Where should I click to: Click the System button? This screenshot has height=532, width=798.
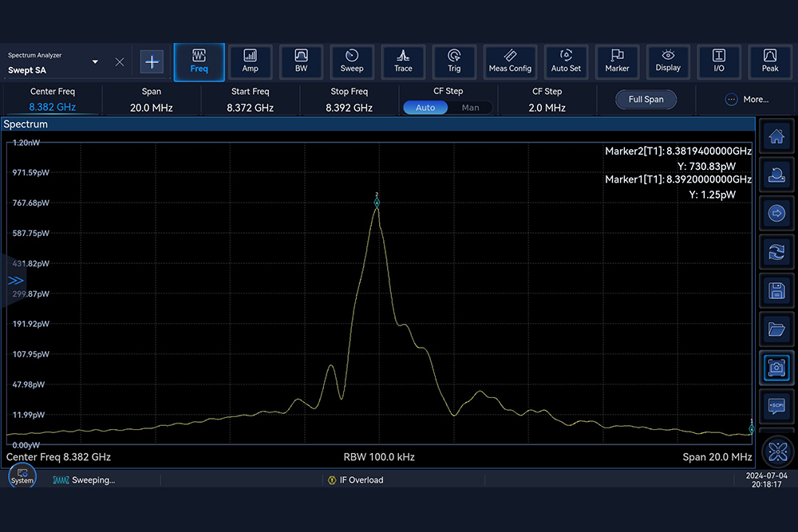pyautogui.click(x=22, y=477)
